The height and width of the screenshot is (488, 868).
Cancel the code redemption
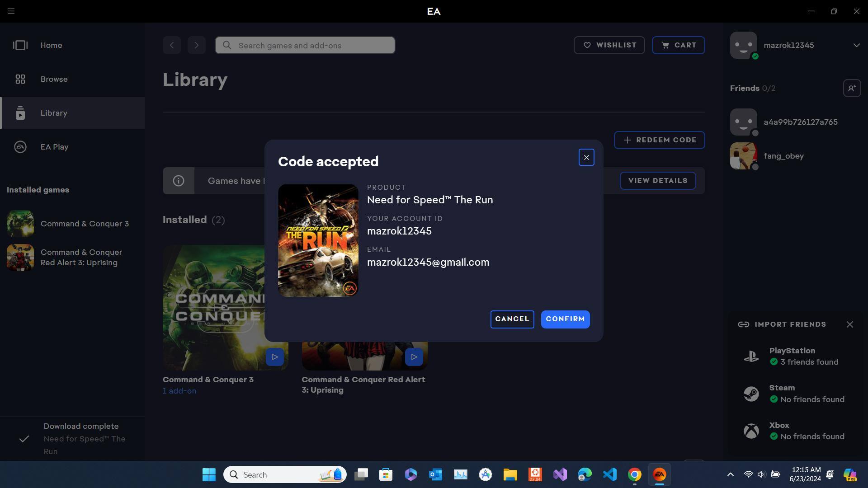pyautogui.click(x=512, y=319)
